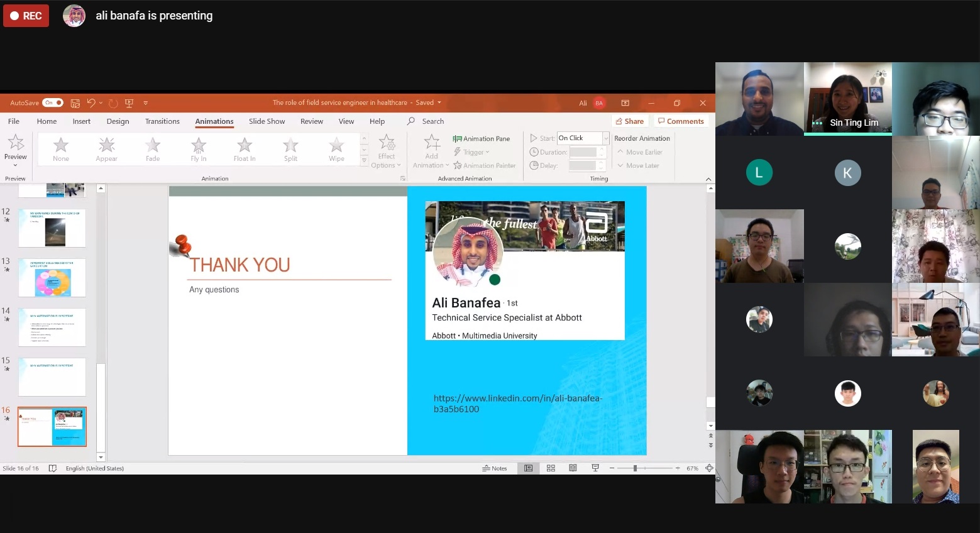The image size is (980, 533).
Task: Switch to Normal view icon
Action: click(529, 468)
